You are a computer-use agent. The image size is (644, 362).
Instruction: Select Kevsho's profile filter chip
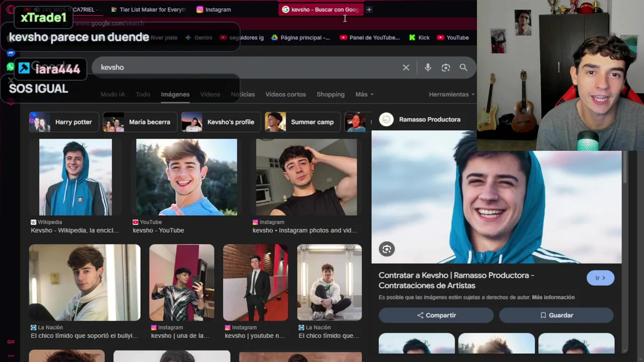(221, 122)
